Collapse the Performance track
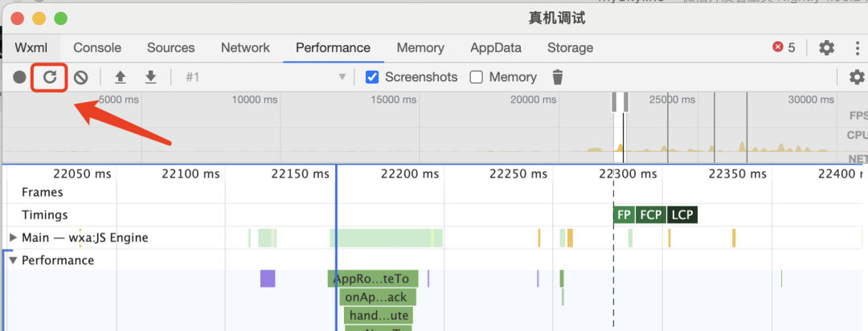 14,260
